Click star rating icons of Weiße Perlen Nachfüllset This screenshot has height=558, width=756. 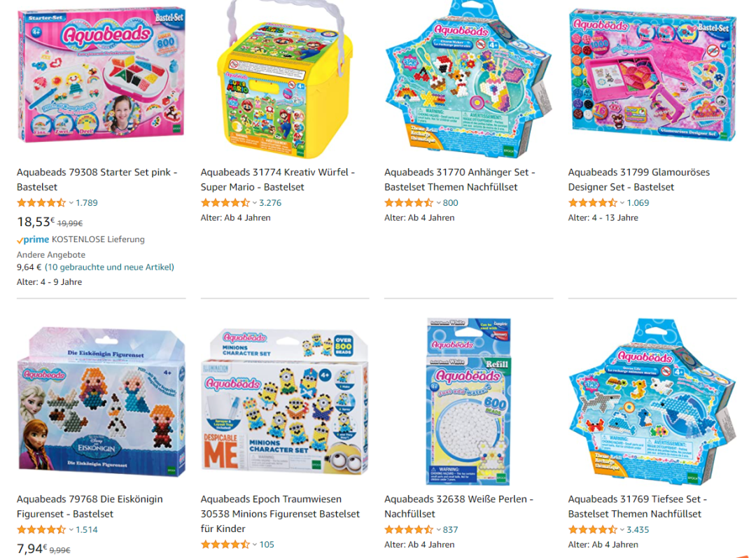click(409, 530)
